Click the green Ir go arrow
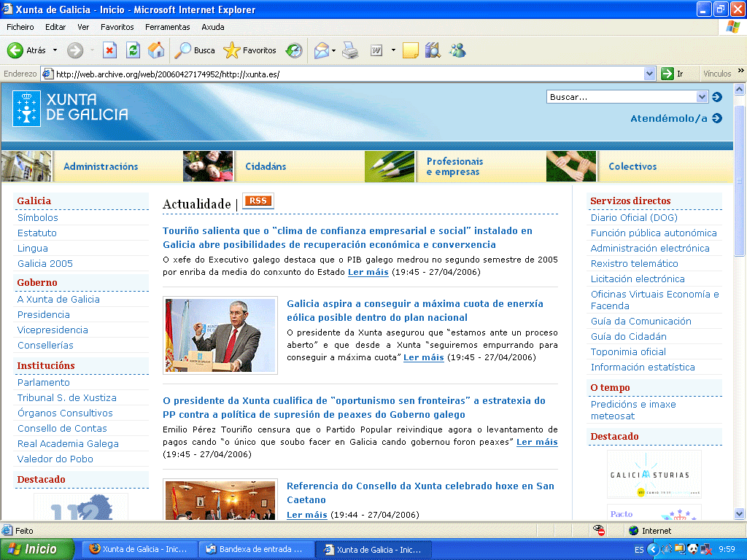 tap(667, 74)
